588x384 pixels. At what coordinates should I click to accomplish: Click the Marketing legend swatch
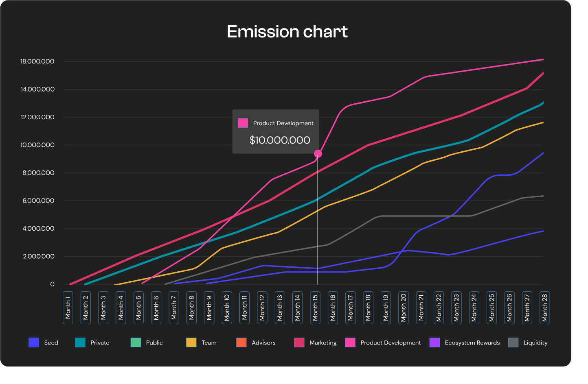click(299, 343)
